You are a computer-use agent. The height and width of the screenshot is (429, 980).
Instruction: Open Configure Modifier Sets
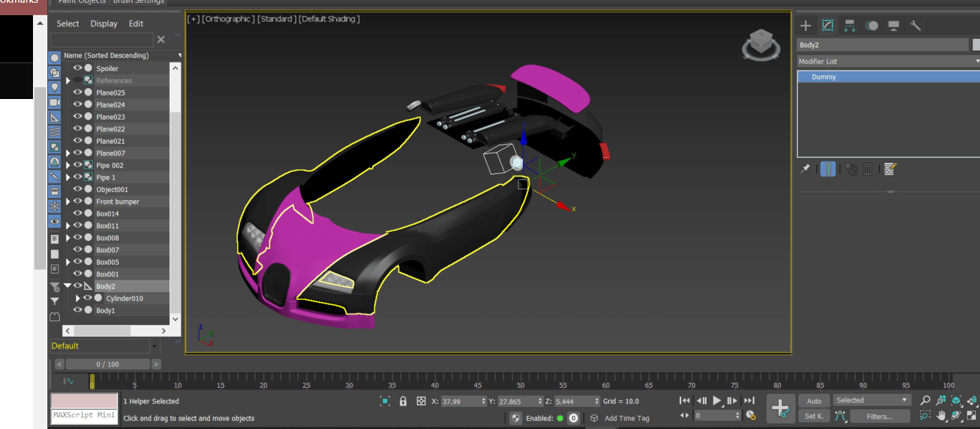coord(889,169)
